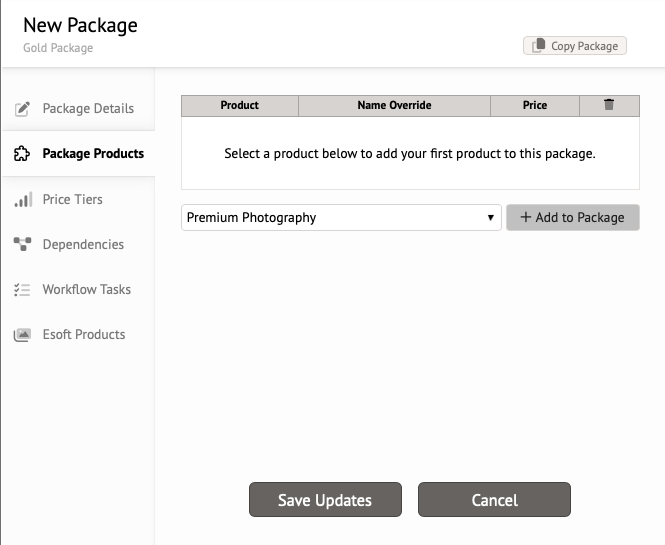Viewport: 665px width, 545px height.
Task: Click the copy icon on Copy Package
Action: (x=539, y=45)
